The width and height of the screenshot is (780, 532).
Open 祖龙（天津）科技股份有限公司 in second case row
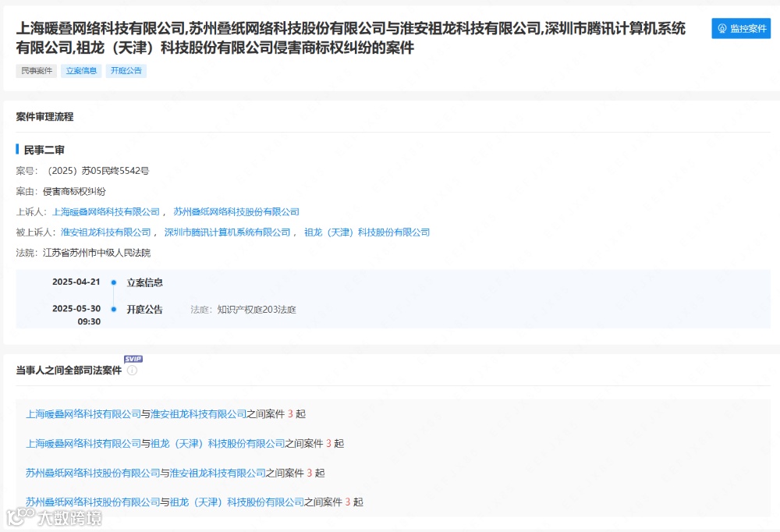pyautogui.click(x=218, y=443)
